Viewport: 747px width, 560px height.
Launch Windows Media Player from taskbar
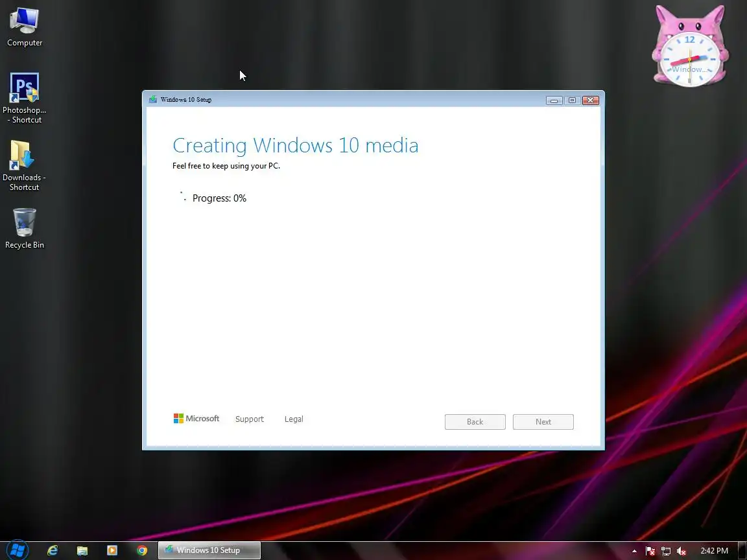[x=112, y=550]
